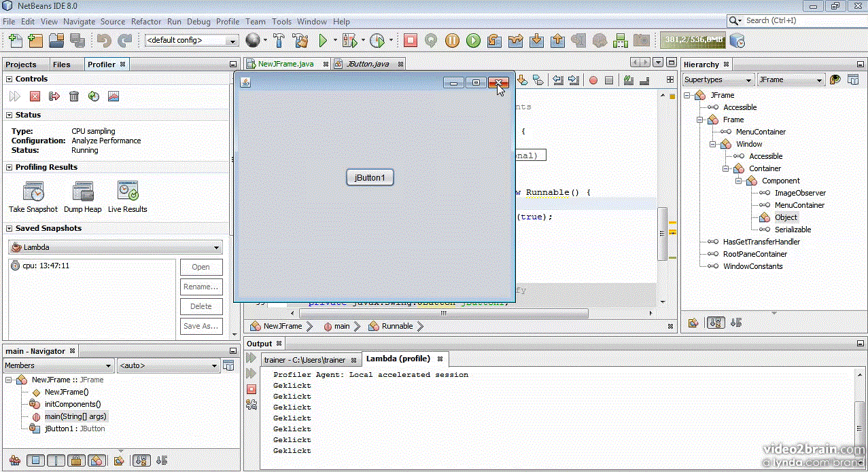This screenshot has height=472, width=868.
Task: Open the JButton.java editor tab
Action: tap(368, 64)
